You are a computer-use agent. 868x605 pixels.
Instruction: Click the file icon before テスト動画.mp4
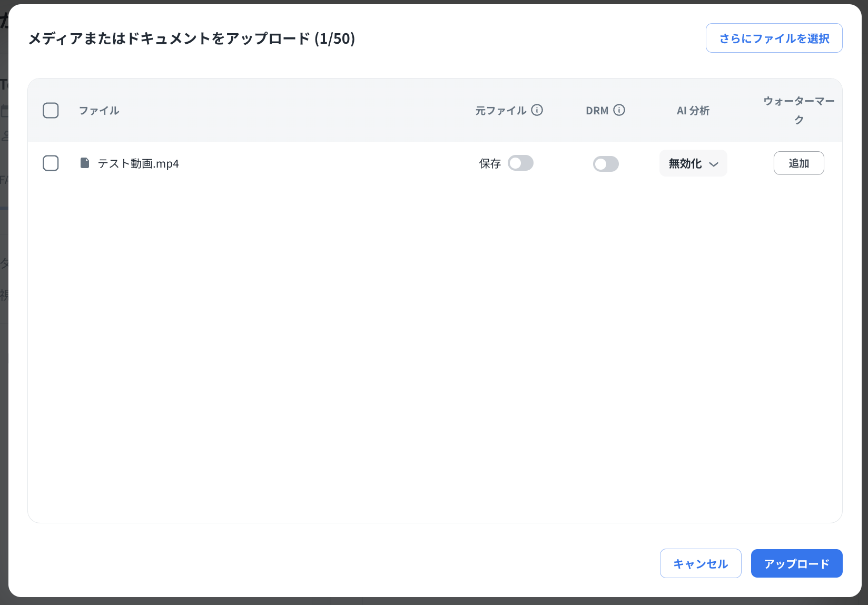(x=85, y=163)
